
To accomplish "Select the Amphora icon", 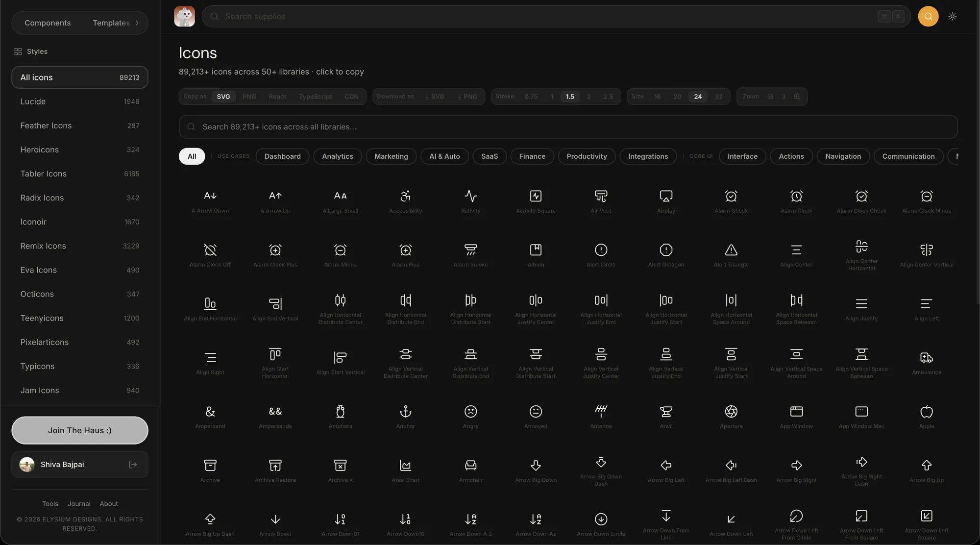I will (340, 412).
